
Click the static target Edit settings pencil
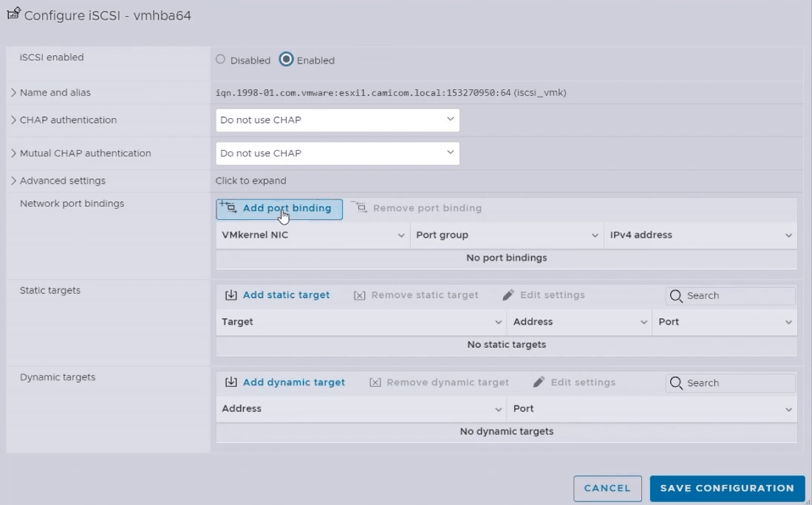tap(508, 295)
